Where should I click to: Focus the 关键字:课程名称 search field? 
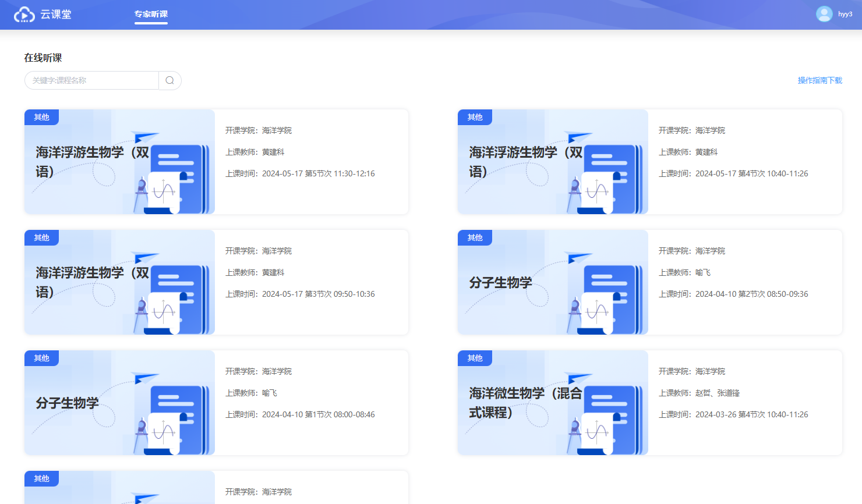(x=92, y=80)
